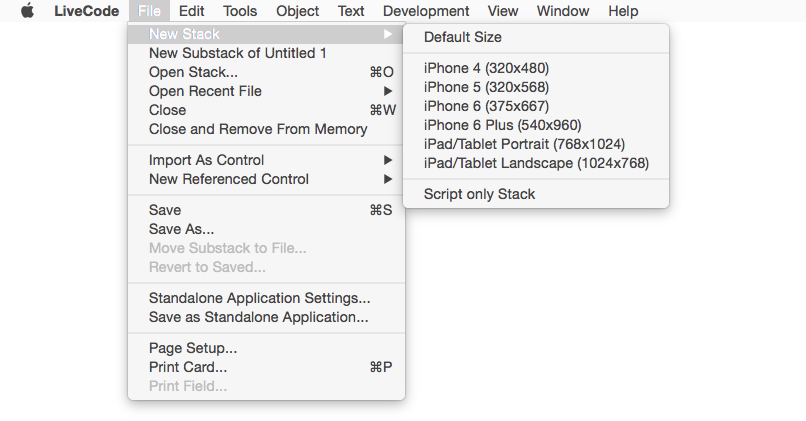Select Script only Stack

479,194
